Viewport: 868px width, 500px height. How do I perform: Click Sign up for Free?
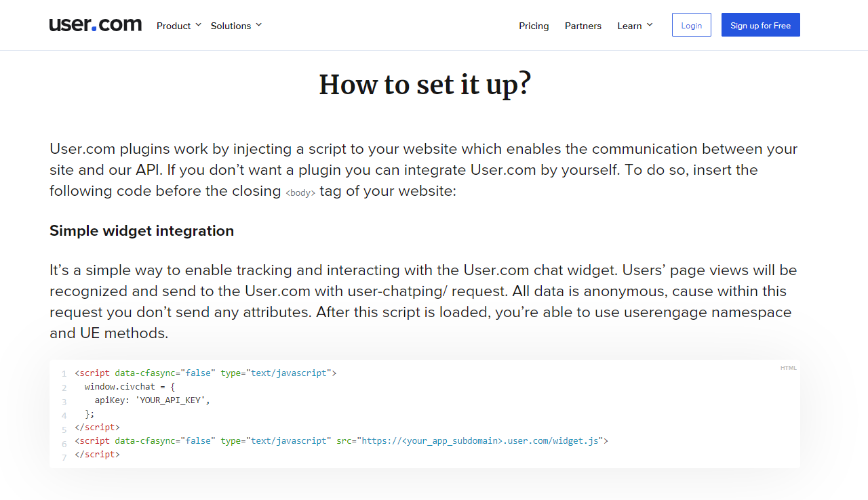(761, 25)
